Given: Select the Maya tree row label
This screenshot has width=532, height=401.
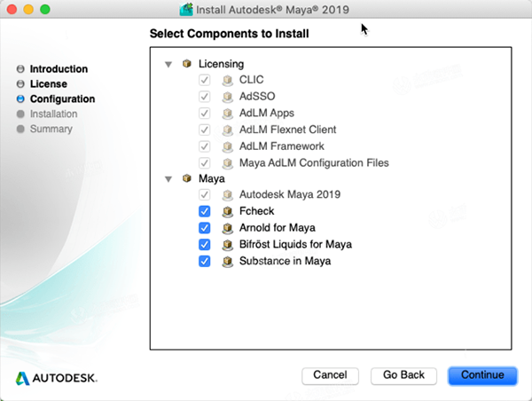Looking at the screenshot, I should pos(212,178).
